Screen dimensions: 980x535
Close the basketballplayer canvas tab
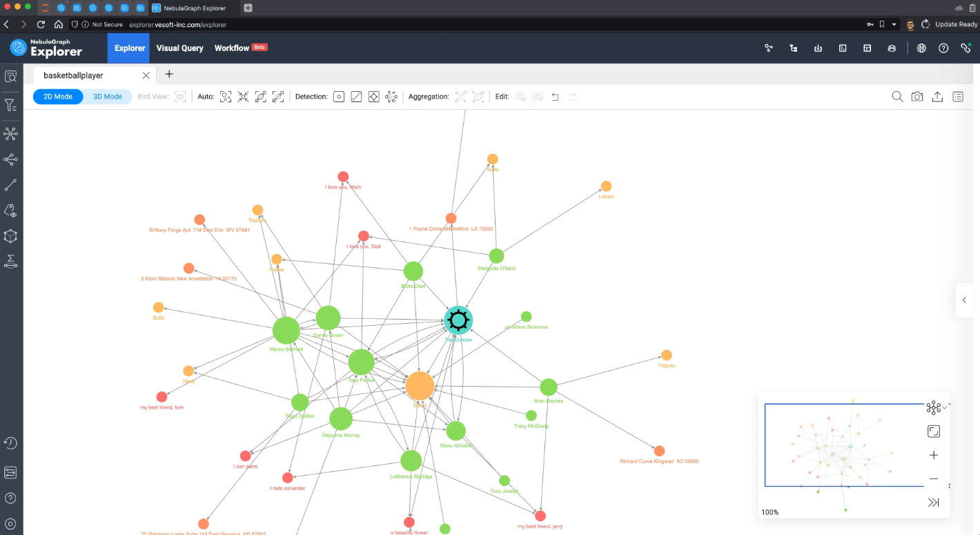(146, 75)
